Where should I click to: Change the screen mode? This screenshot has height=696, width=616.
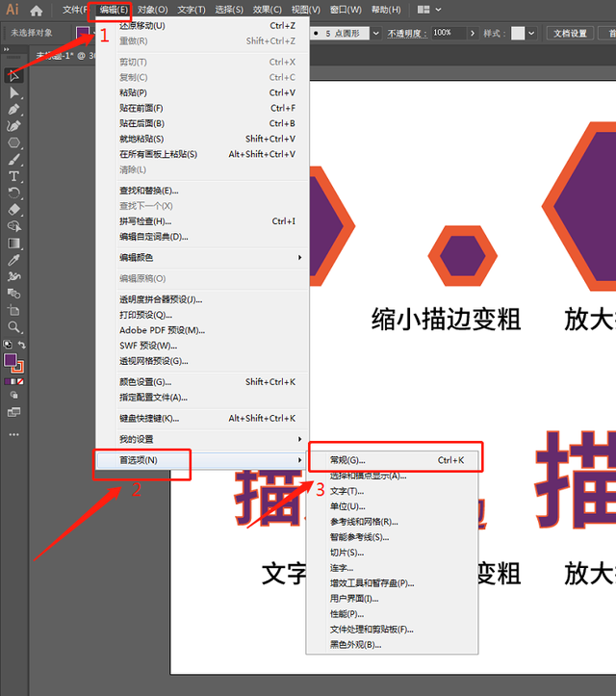point(13,412)
